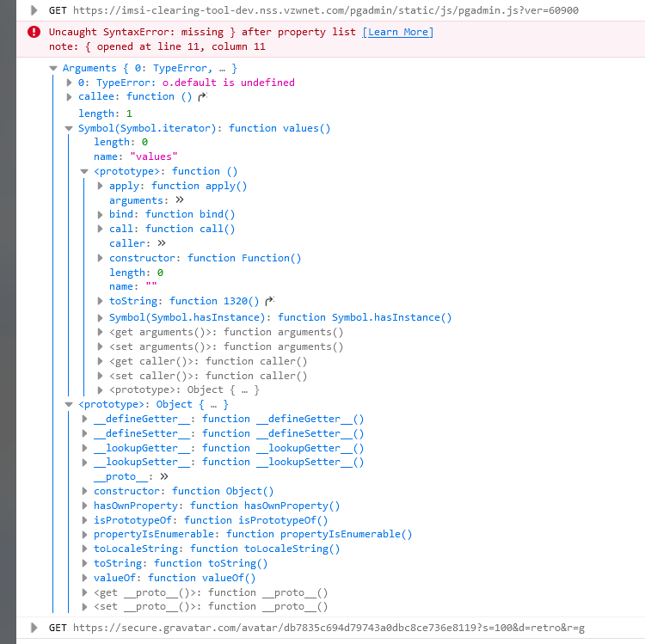Viewport: 645px width, 644px height.
Task: Expand the __defineGetter__ function entry
Action: point(85,419)
